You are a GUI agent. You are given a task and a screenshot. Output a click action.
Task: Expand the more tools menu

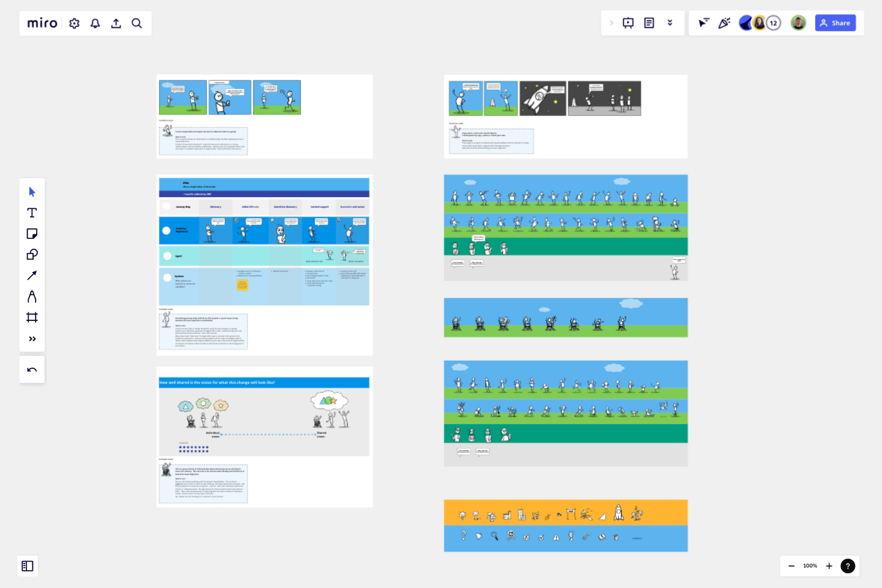point(32,339)
